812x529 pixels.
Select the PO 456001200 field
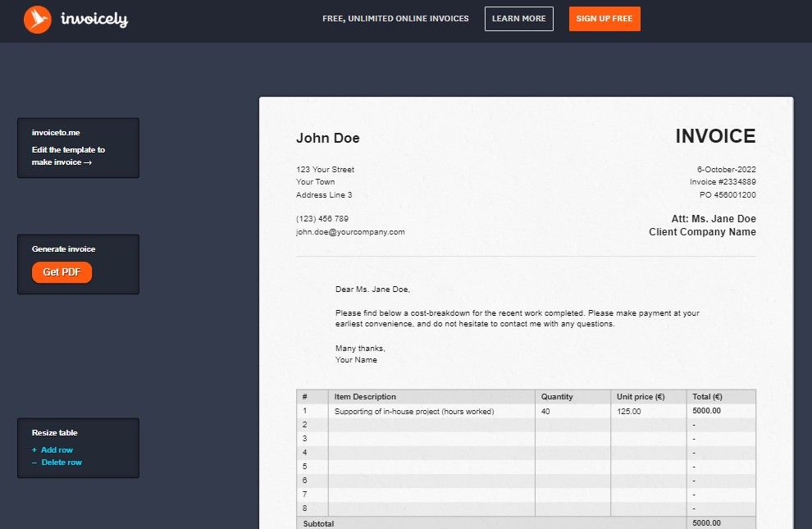point(728,194)
